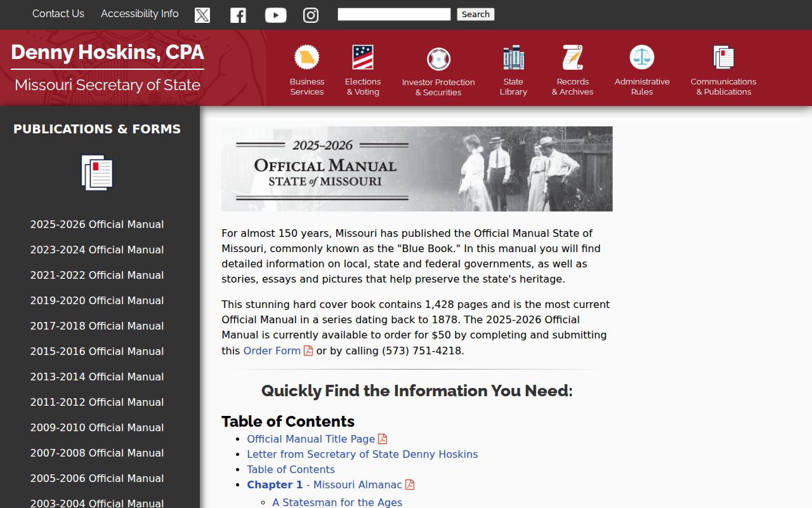Open Administrative Rules scales icon
The image size is (812, 508).
642,57
